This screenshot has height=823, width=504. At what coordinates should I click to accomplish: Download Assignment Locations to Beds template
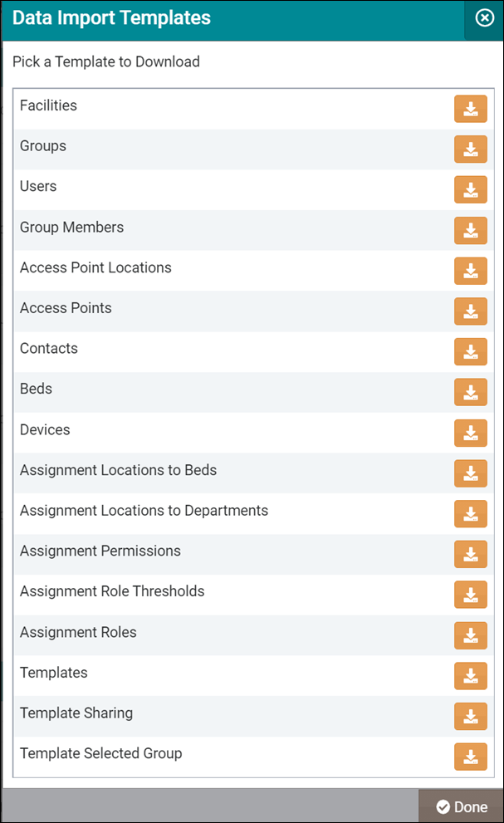click(x=470, y=473)
